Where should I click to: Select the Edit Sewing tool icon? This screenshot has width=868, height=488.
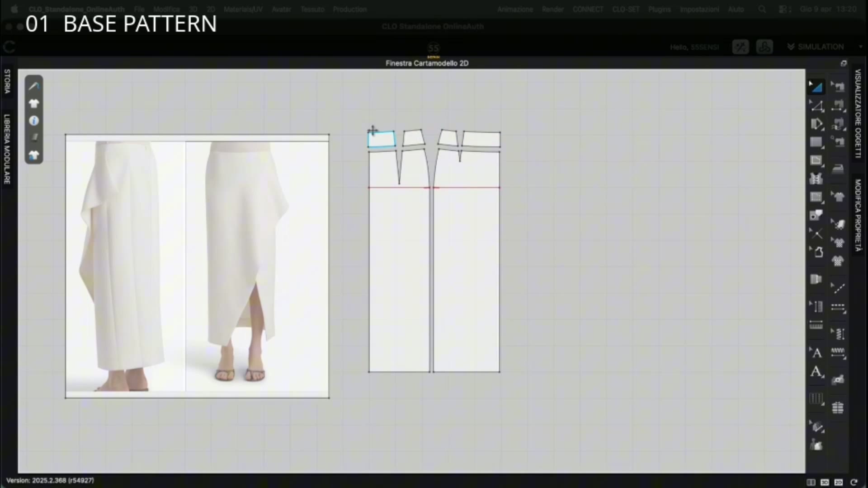pos(838,86)
